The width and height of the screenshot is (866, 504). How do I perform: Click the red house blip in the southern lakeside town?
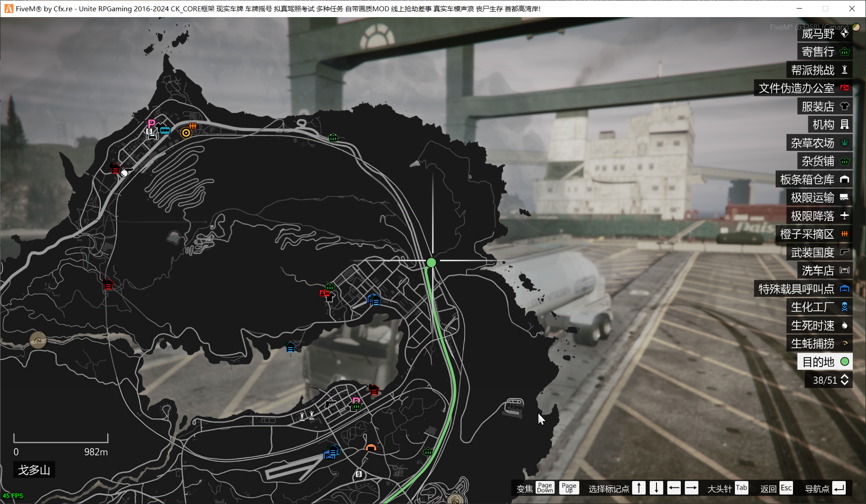pyautogui.click(x=374, y=389)
